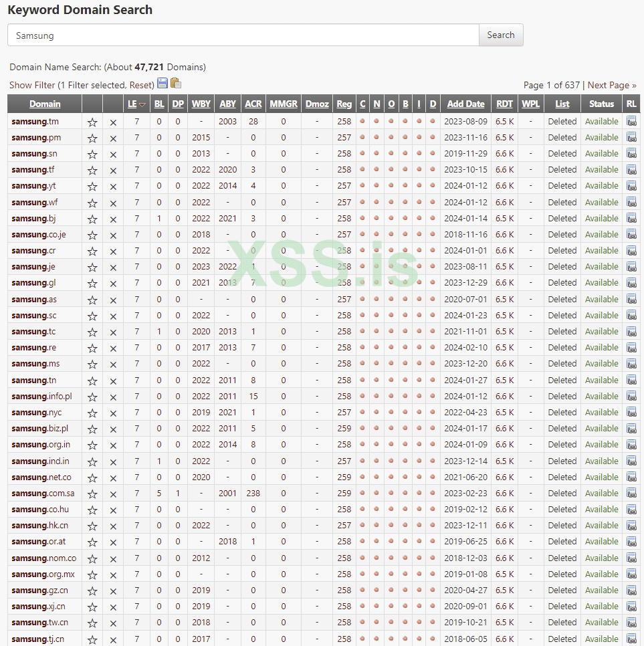Screen dimensions: 644x646
Task: Hide samsung.hk.cn via the X icon
Action: click(x=113, y=526)
